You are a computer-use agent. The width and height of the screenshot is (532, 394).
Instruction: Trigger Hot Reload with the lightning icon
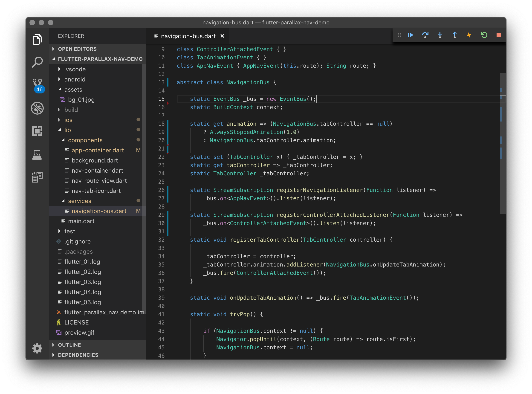click(x=469, y=35)
